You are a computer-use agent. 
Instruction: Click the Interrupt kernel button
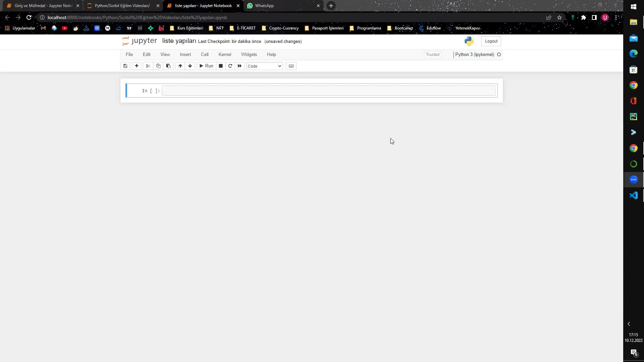pyautogui.click(x=221, y=66)
